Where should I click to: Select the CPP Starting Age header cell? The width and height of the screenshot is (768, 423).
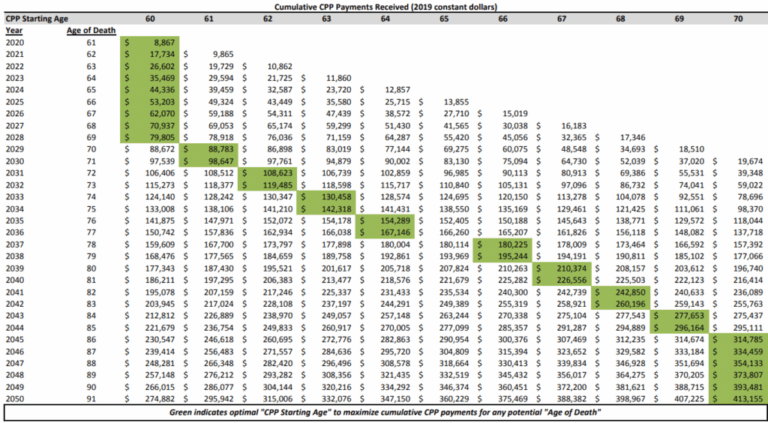coord(36,19)
